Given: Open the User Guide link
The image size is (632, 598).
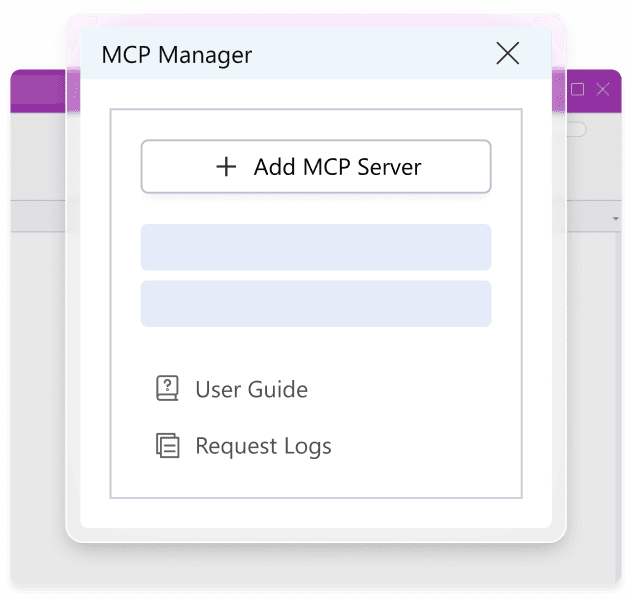Looking at the screenshot, I should (x=251, y=389).
